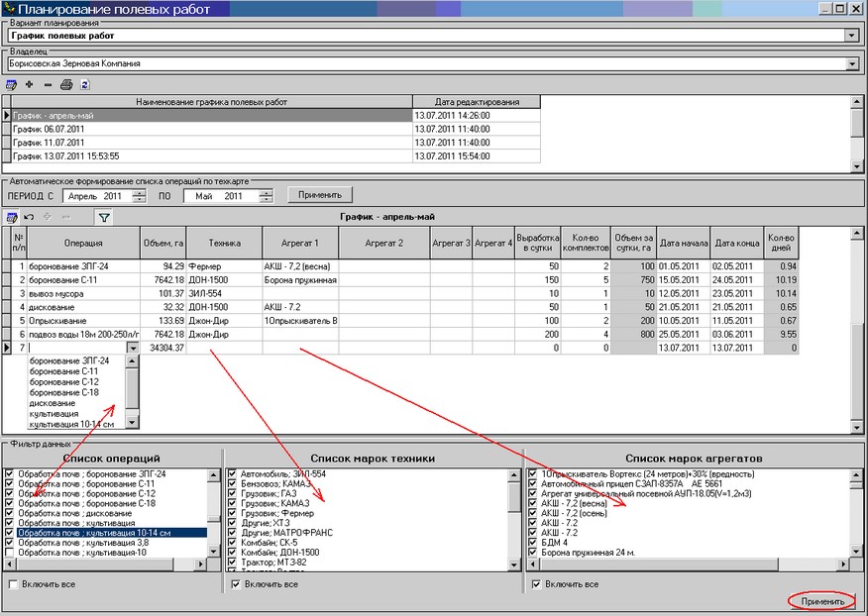Open the 'Вариант планирования' dropdown

tap(851, 35)
